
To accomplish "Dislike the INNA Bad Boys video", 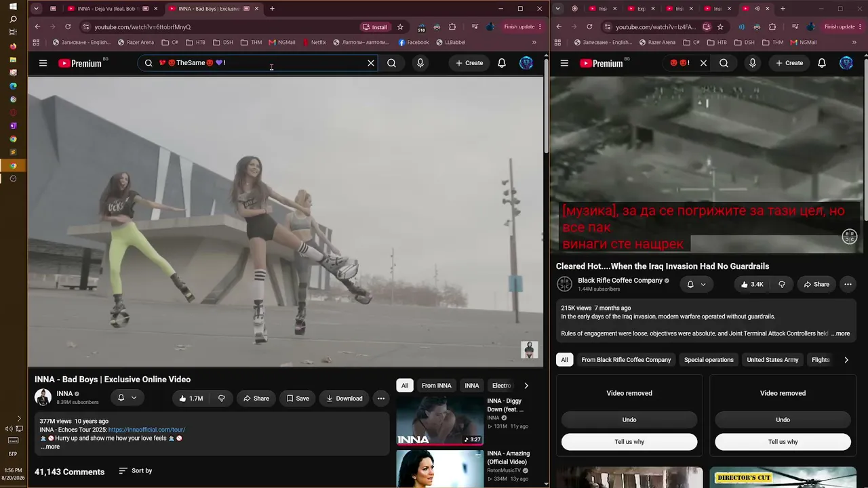I will (222, 399).
